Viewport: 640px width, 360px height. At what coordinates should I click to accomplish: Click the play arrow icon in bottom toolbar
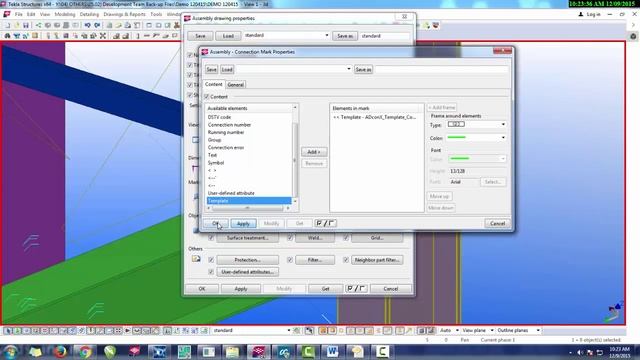tap(127, 330)
